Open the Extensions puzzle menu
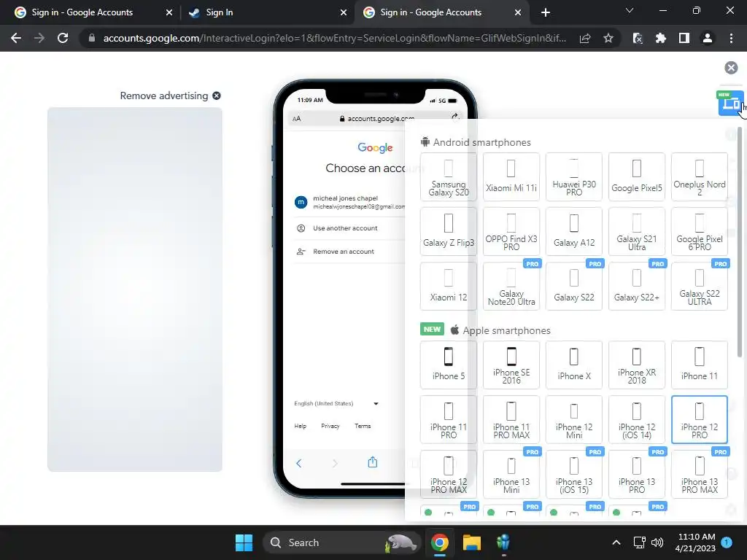 tap(661, 38)
